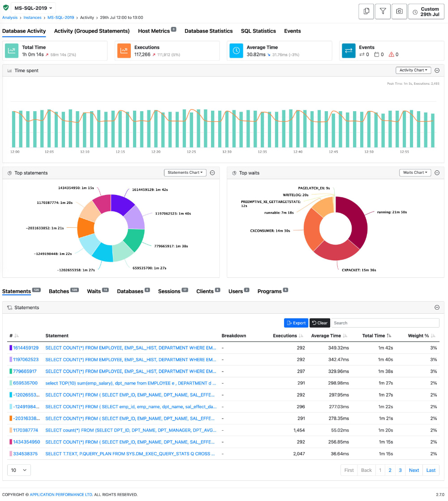Select the Waits sub-tab
This screenshot has width=448, height=501.
[x=94, y=291]
